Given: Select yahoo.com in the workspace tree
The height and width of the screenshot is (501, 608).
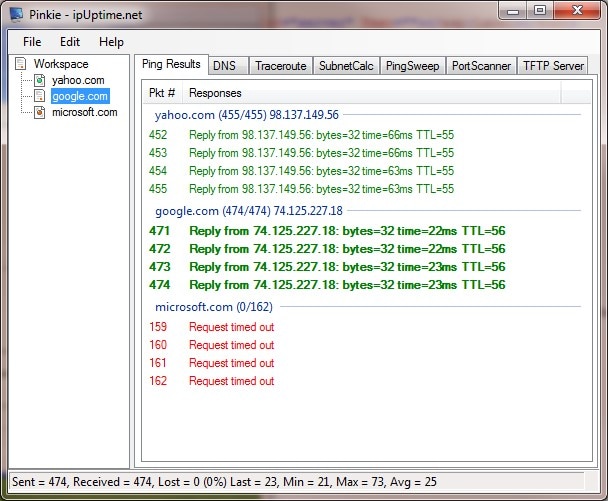Looking at the screenshot, I should point(78,80).
